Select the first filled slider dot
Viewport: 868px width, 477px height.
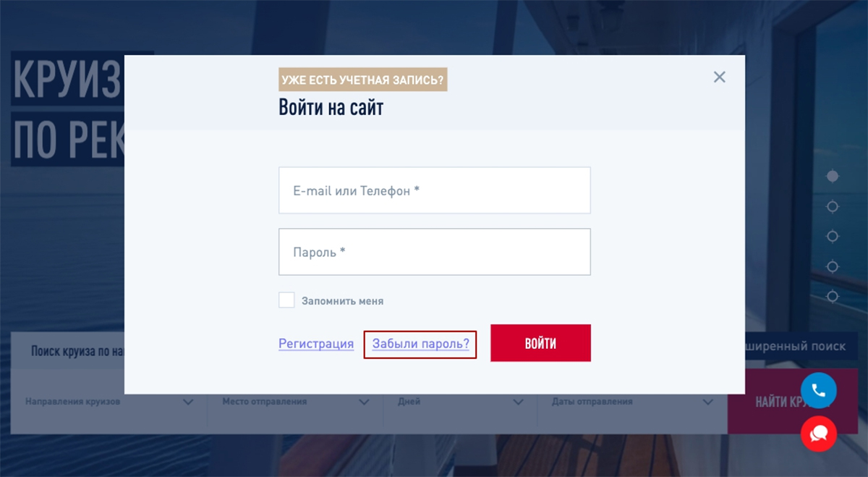tap(833, 176)
